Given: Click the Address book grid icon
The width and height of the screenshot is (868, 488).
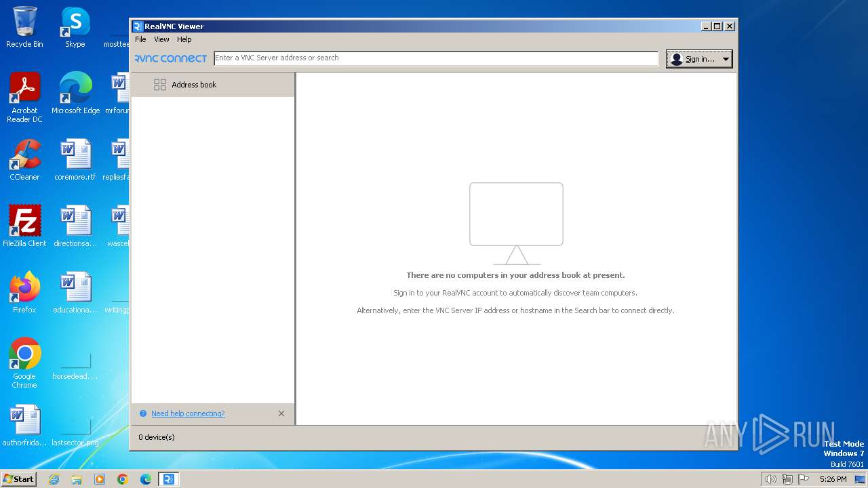Looking at the screenshot, I should coord(160,85).
